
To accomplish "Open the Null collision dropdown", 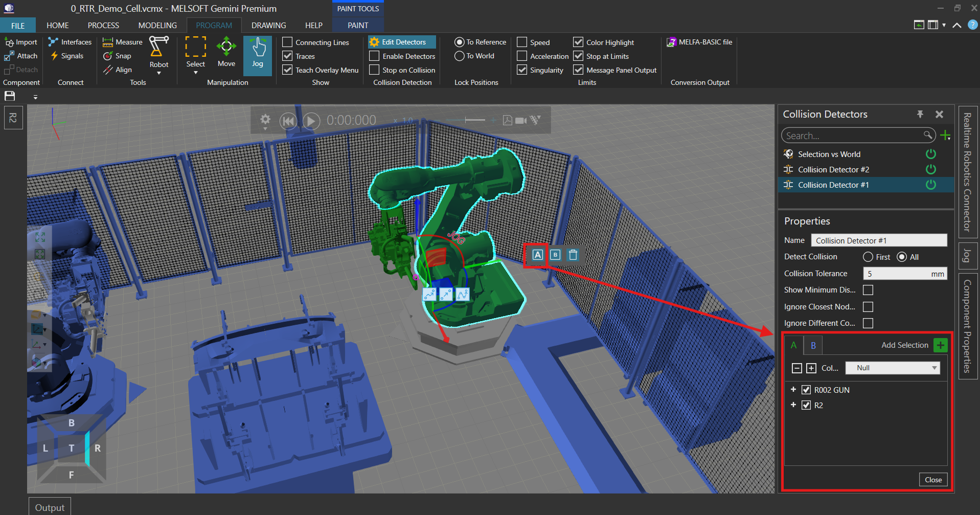I will 893,368.
